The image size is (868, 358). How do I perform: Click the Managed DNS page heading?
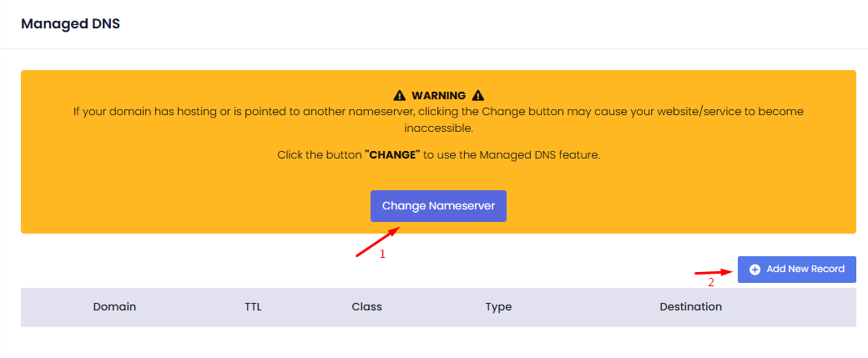tap(71, 24)
